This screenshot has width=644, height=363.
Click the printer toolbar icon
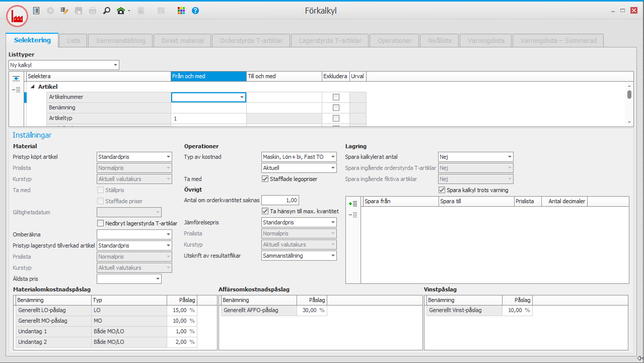coord(93,10)
